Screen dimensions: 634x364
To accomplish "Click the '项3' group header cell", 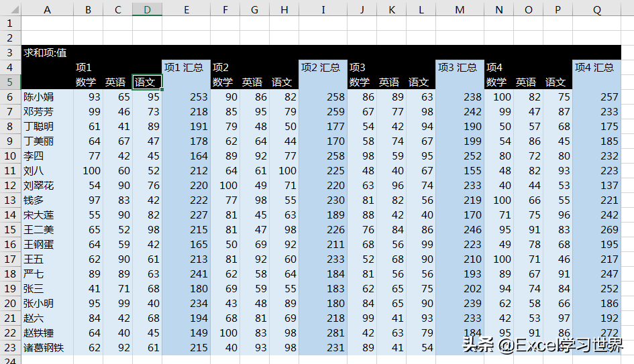I will click(362, 68).
